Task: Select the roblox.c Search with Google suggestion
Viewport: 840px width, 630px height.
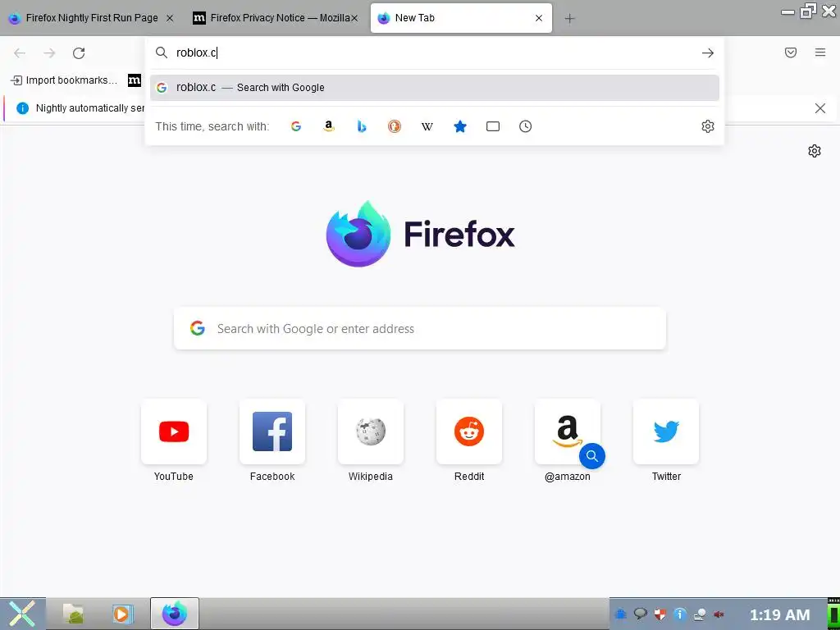Action: [x=435, y=87]
